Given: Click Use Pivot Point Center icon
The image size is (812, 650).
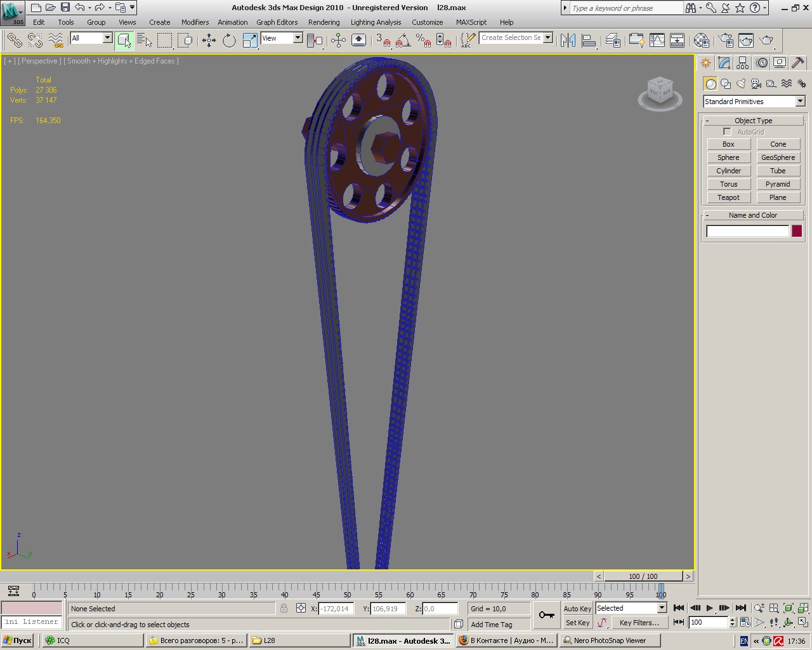Looking at the screenshot, I should click(x=315, y=41).
